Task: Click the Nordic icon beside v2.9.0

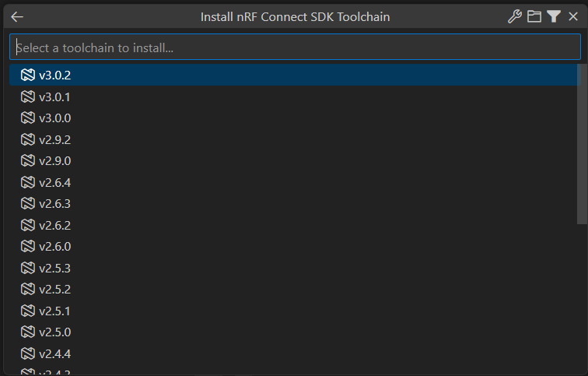Action: coord(28,161)
